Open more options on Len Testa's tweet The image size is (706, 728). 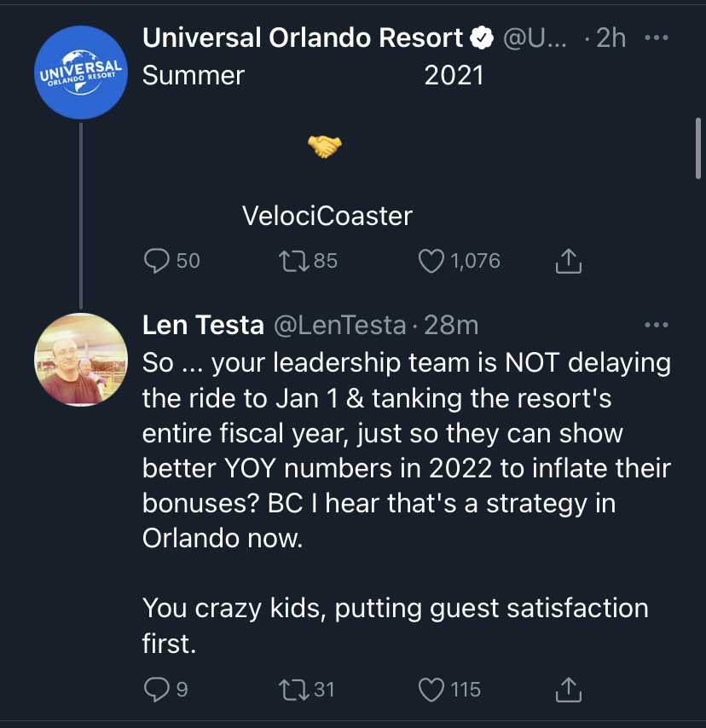pyautogui.click(x=655, y=325)
